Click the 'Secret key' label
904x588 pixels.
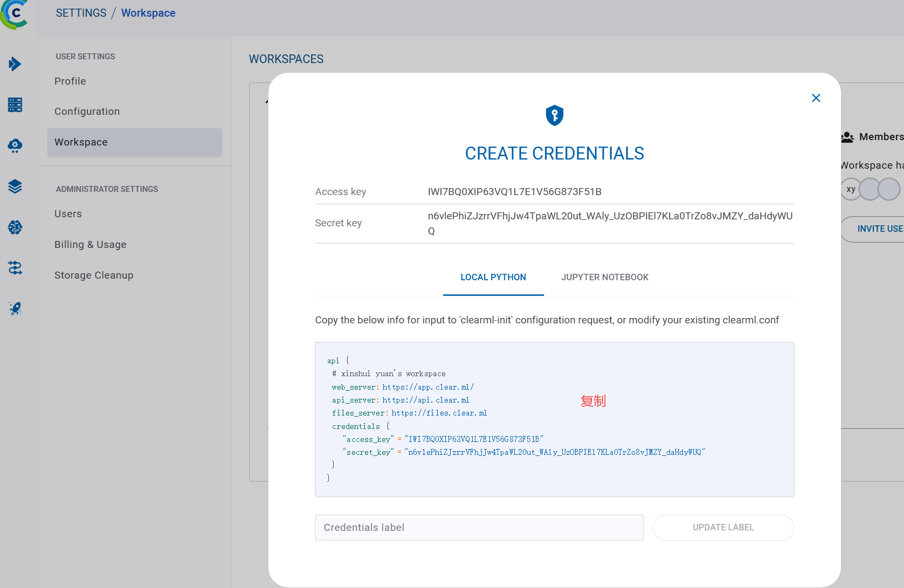coord(339,223)
